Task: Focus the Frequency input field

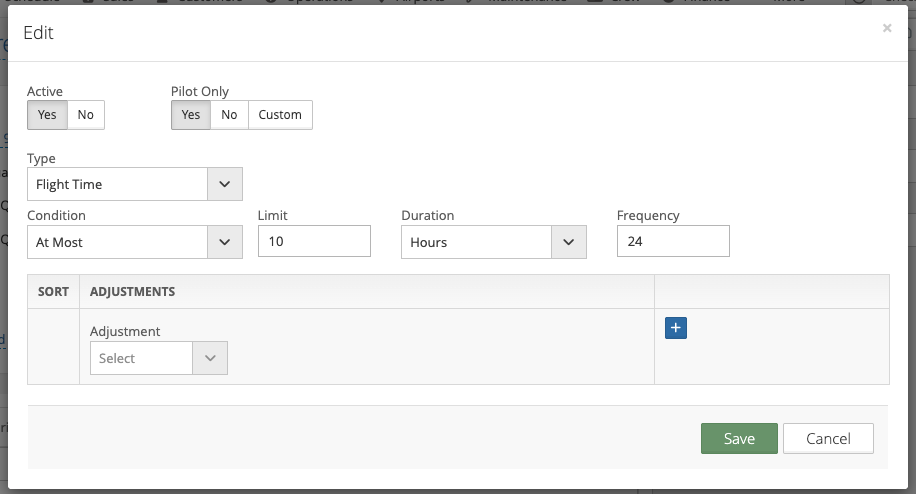Action: pyautogui.click(x=672, y=242)
